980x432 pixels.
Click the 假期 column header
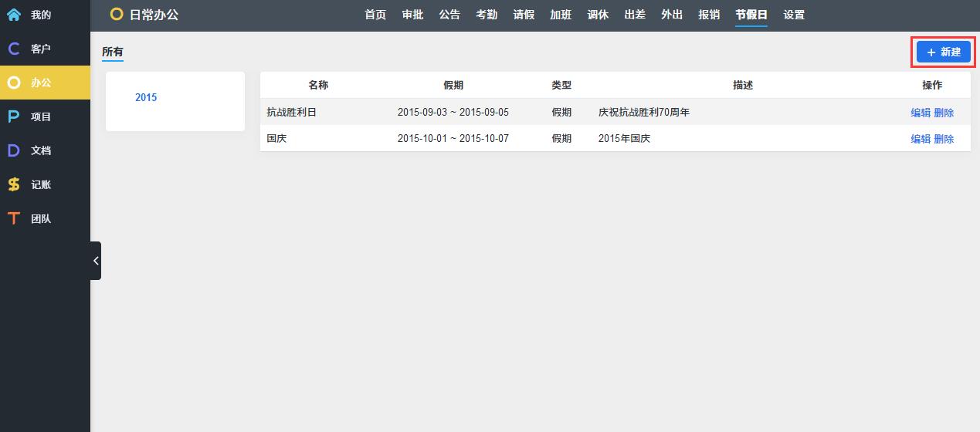tap(453, 85)
